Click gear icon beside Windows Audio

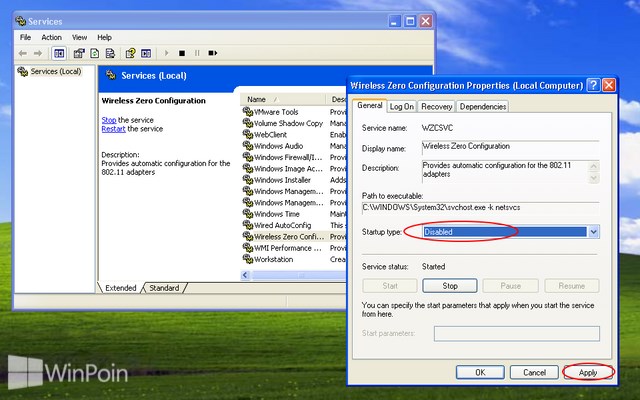pyautogui.click(x=248, y=146)
